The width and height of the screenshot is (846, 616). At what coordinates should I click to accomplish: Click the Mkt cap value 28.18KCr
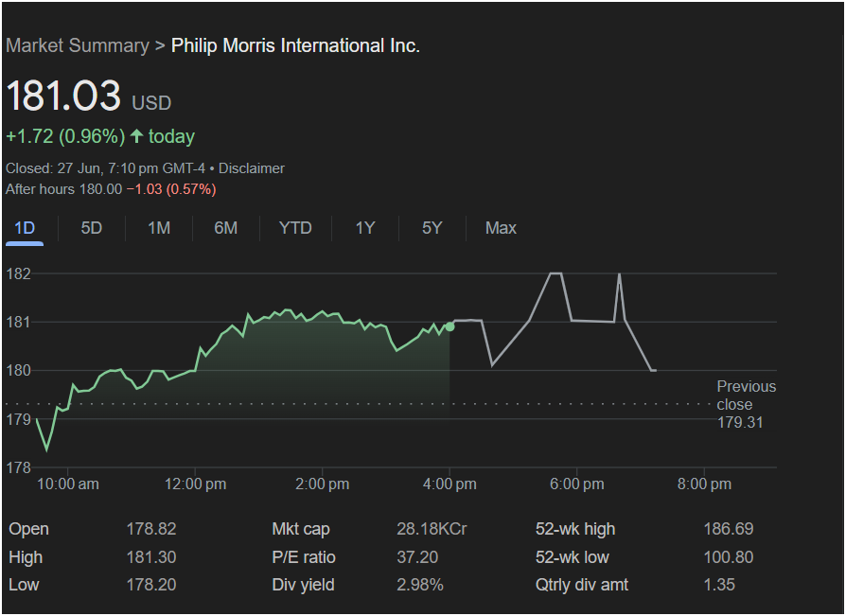(x=432, y=529)
